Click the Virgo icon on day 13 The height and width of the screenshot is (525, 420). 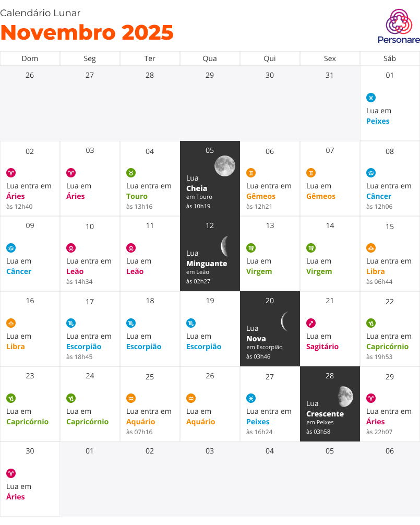pos(251,248)
